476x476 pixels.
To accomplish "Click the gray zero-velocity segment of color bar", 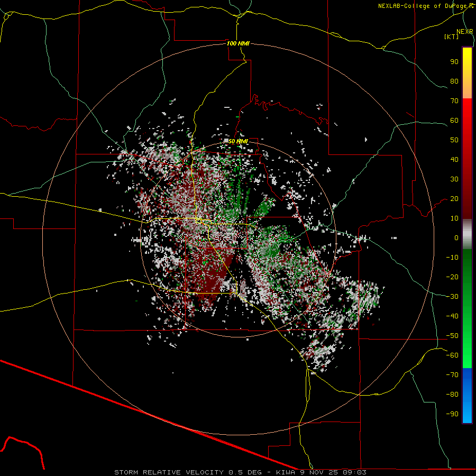I will click(467, 234).
